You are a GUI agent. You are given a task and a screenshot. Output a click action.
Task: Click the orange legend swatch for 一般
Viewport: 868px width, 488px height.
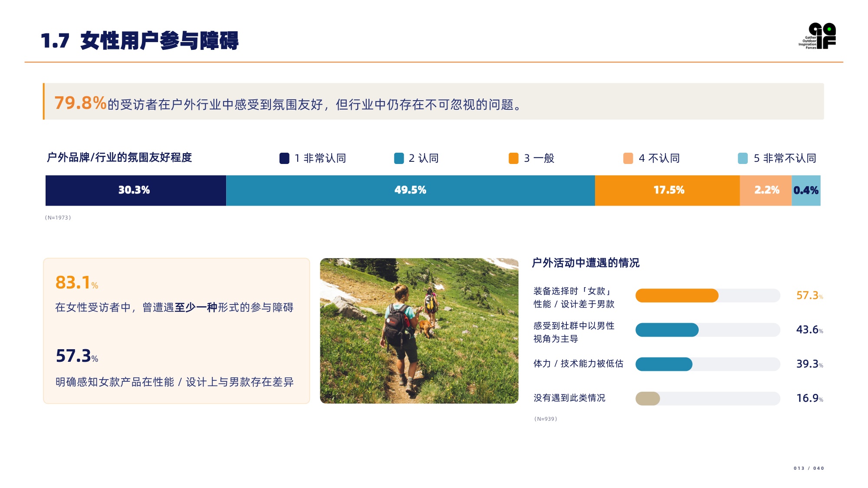(513, 158)
